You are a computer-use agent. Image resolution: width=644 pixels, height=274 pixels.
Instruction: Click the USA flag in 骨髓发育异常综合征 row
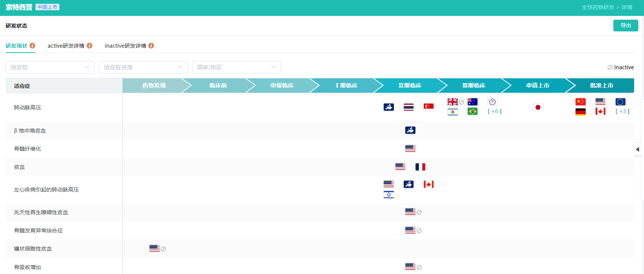pos(410,230)
